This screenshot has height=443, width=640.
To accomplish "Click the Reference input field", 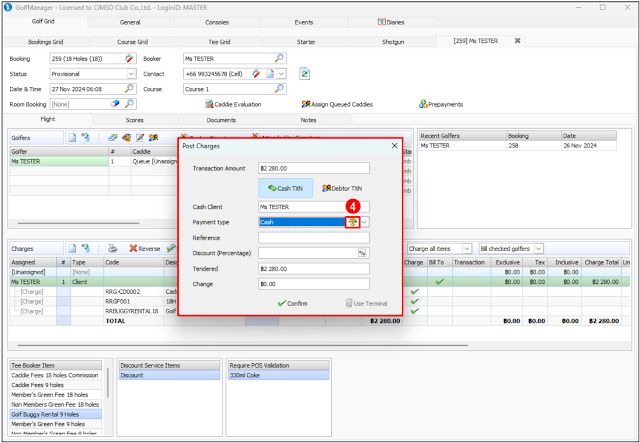I will tap(313, 238).
